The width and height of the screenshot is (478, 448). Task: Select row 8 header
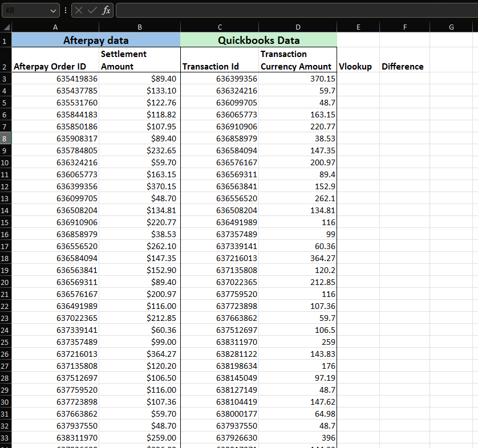tap(6, 139)
